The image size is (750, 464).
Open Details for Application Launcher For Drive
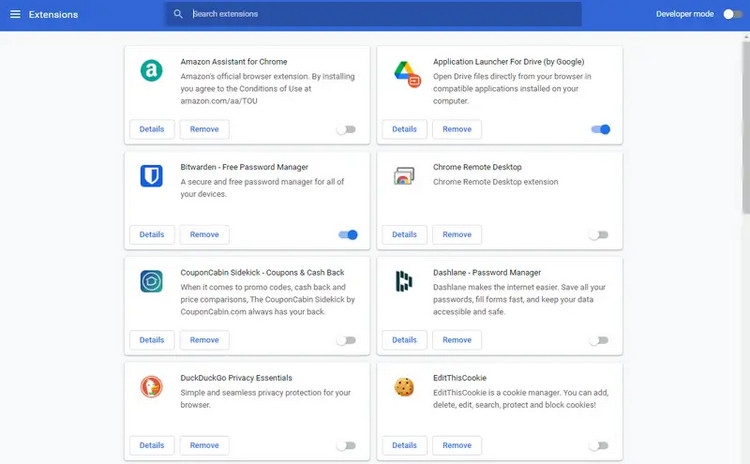[x=404, y=129]
